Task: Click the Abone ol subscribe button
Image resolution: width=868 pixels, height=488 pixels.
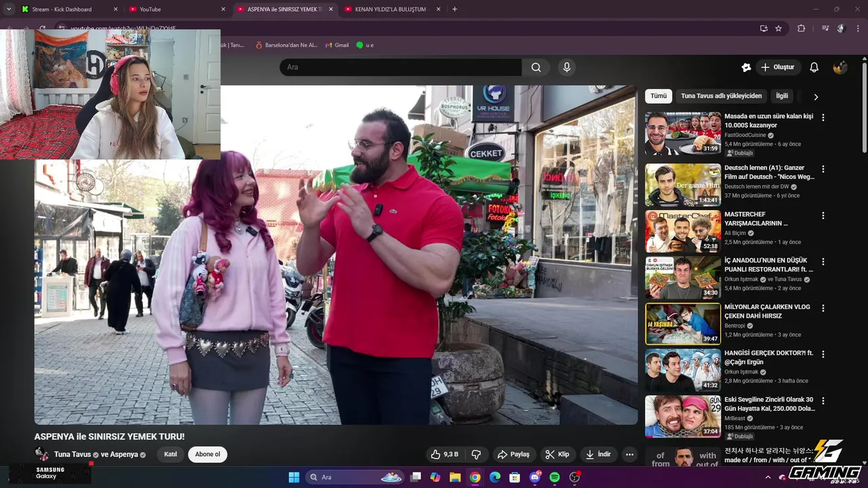Action: (208, 454)
